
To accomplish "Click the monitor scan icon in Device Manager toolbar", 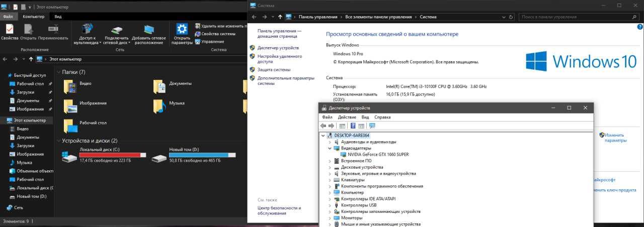I will click(x=372, y=126).
